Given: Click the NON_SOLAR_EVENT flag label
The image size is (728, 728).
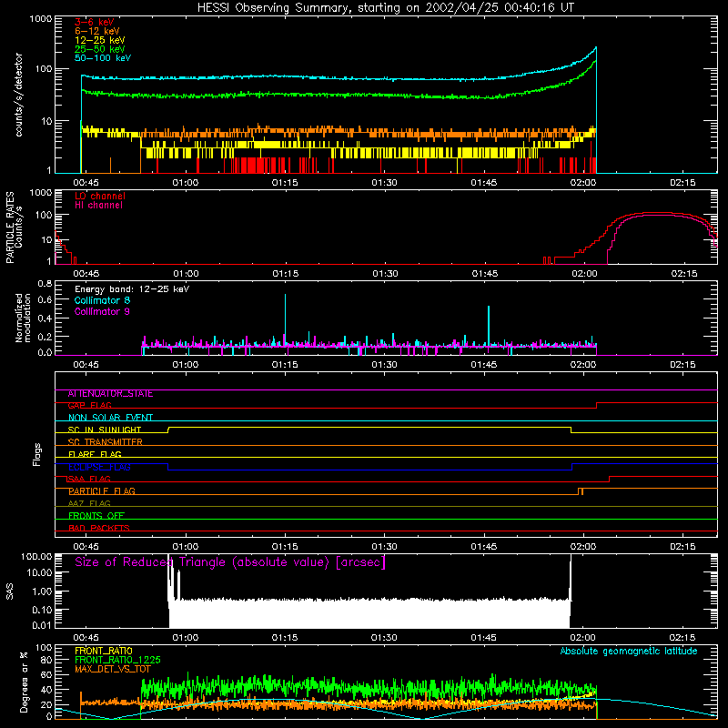Looking at the screenshot, I should coord(110,418).
